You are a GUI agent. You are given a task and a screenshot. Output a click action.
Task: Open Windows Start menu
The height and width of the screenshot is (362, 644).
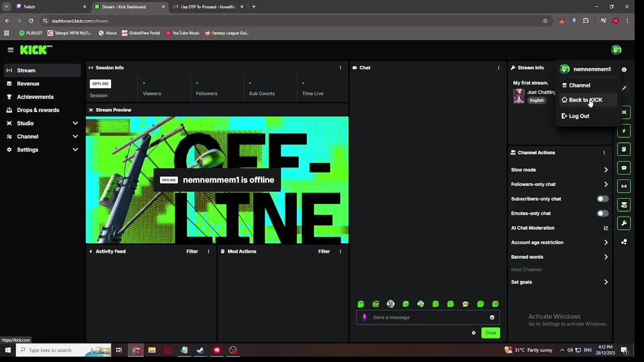[x=8, y=350]
